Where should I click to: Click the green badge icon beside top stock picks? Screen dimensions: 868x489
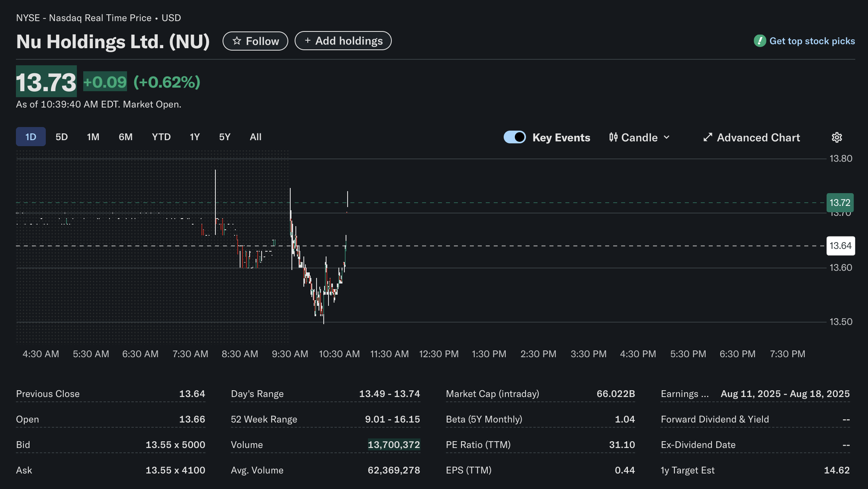click(x=760, y=41)
